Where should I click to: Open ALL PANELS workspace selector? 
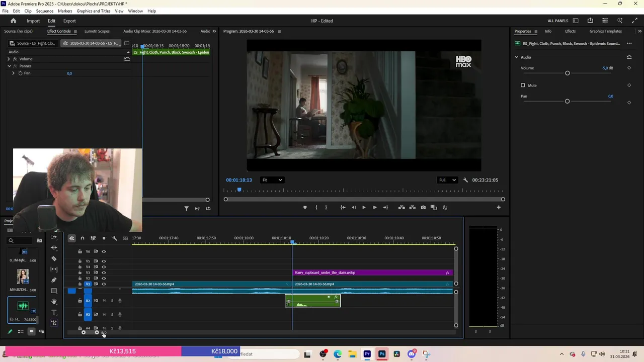tap(558, 21)
